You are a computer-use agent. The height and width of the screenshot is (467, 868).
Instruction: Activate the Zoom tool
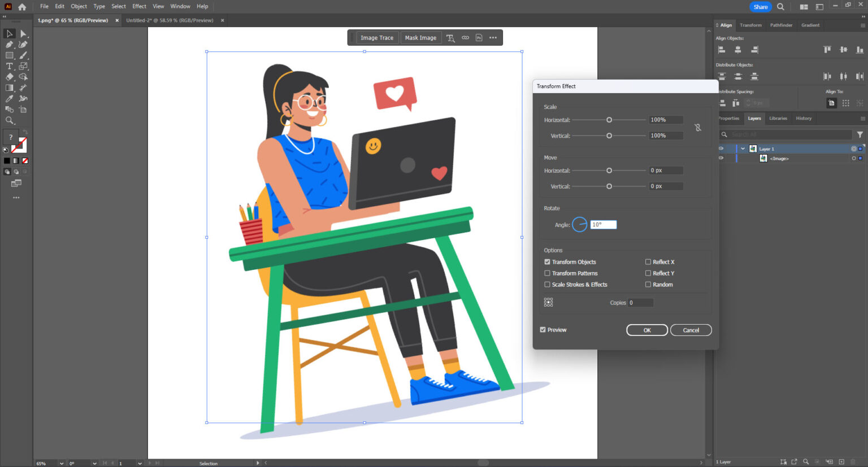(8, 120)
